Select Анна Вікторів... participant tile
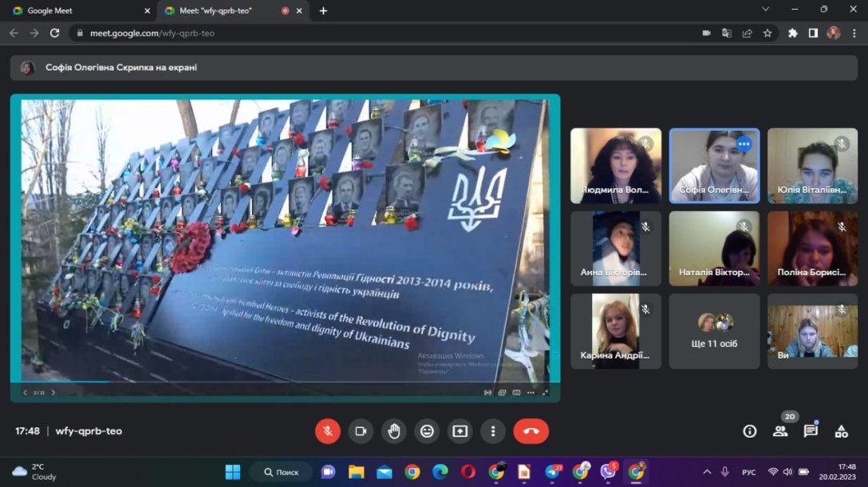This screenshot has height=487, width=868. click(x=616, y=248)
